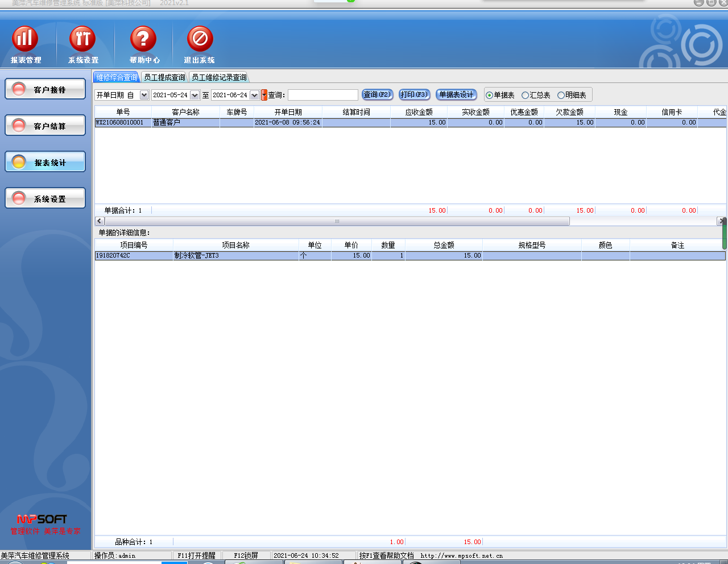Click the 实收金额 column header
The width and height of the screenshot is (728, 564).
click(475, 112)
